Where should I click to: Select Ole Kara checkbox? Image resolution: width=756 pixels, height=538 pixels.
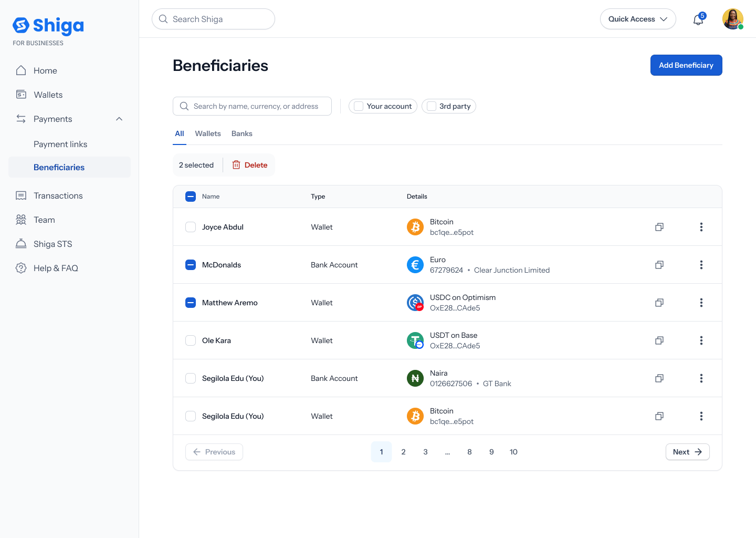point(191,340)
